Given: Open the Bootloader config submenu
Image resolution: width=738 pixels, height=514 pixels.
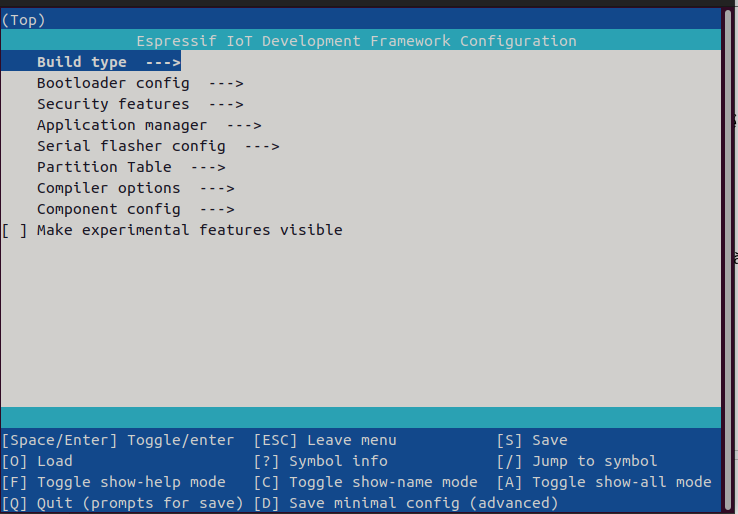Looking at the screenshot, I should (112, 83).
